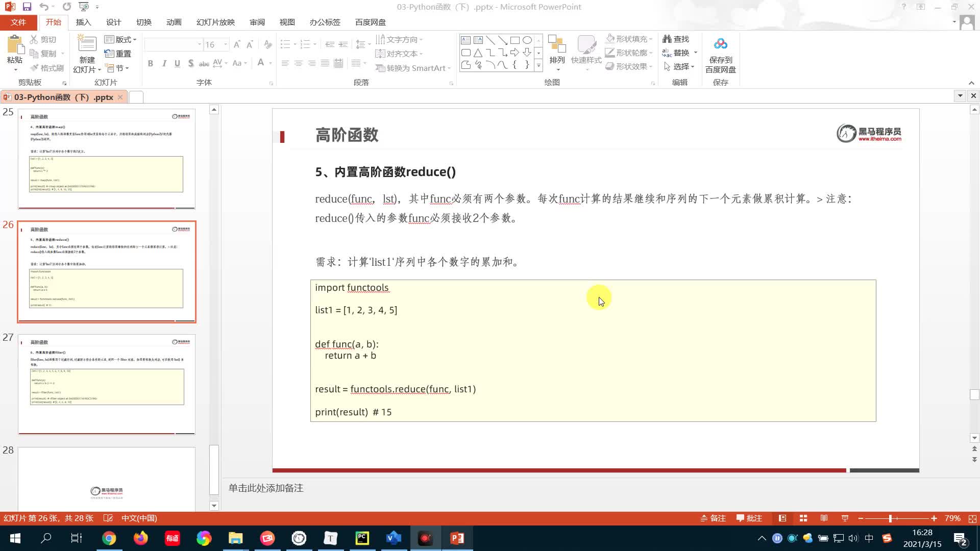Open Shape Fill (形状填充) dropdown

tap(629, 39)
